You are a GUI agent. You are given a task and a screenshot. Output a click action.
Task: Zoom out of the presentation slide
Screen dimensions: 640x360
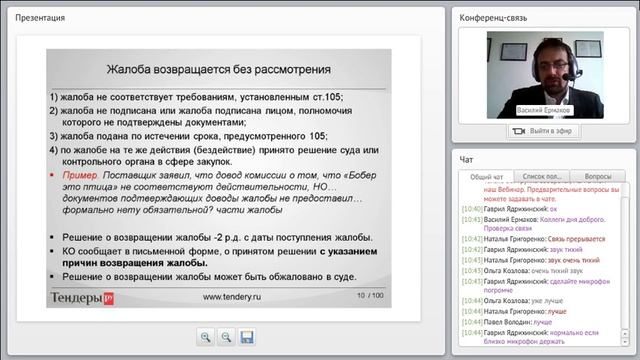point(226,337)
